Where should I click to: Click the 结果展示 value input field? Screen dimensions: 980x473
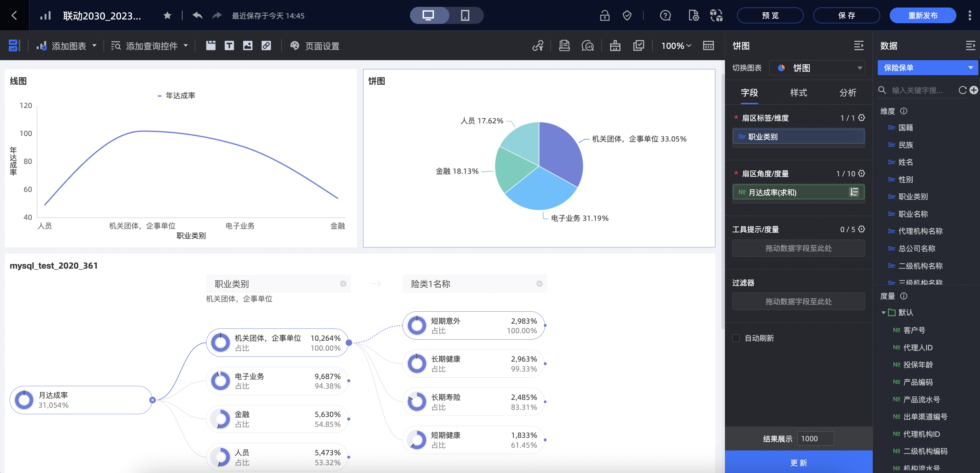[x=815, y=438]
